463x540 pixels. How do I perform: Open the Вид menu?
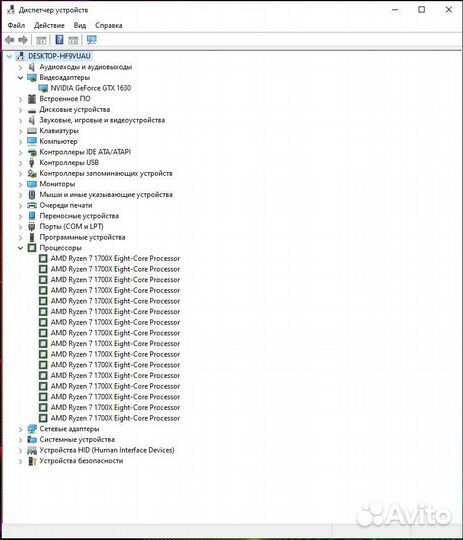click(x=80, y=25)
